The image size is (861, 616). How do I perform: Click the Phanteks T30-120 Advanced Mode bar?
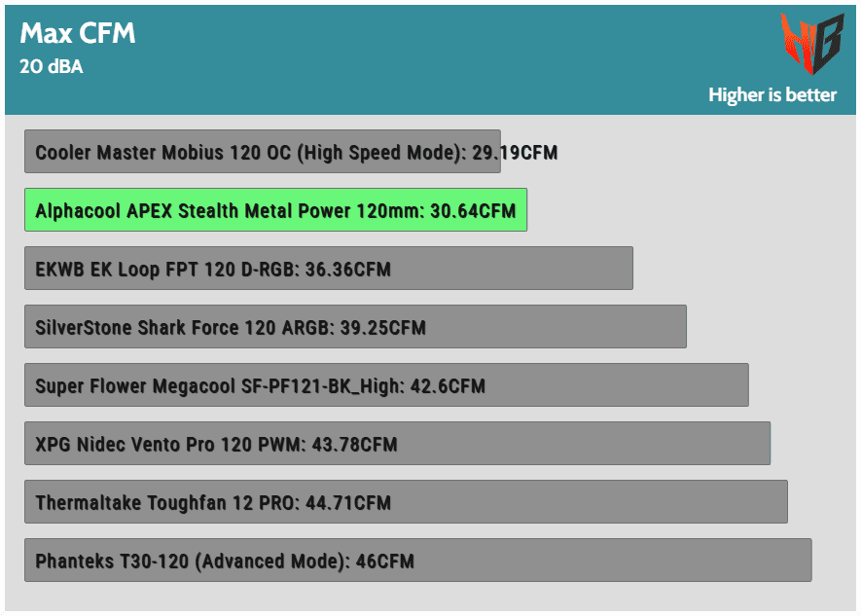pos(418,560)
